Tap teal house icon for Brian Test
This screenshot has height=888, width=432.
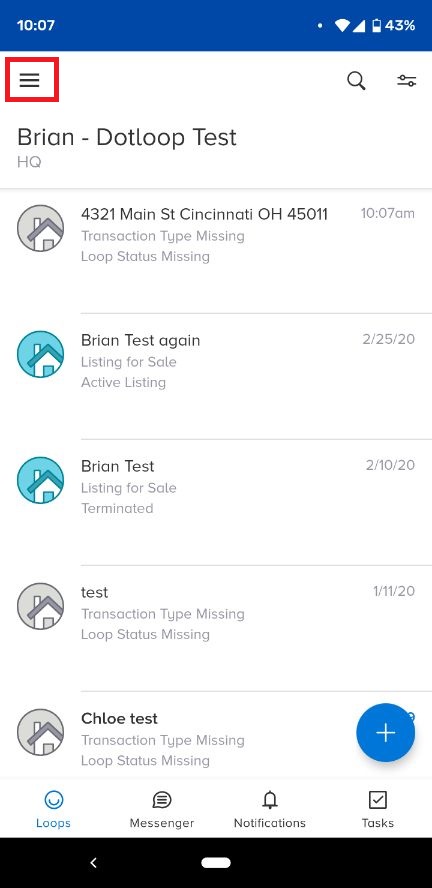coord(40,480)
